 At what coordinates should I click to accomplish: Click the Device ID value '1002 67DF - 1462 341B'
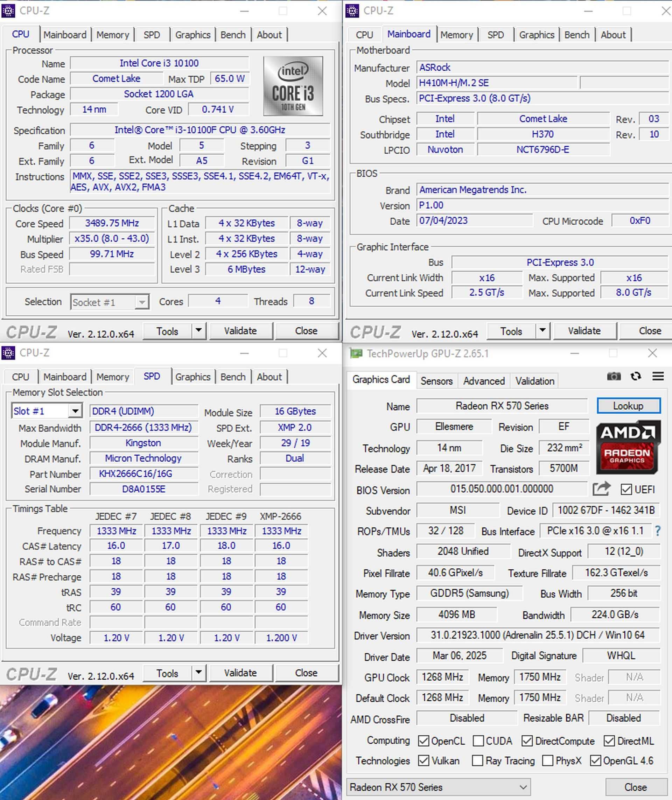[x=606, y=510]
